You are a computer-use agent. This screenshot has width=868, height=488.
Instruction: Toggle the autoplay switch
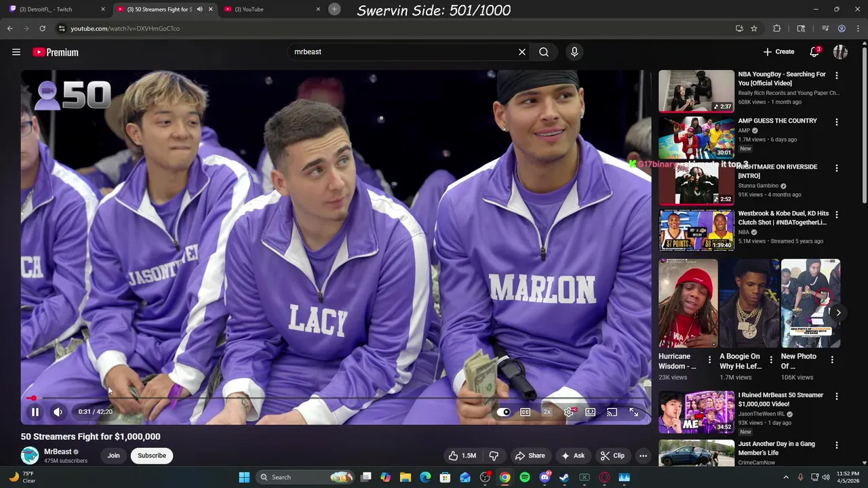tap(503, 412)
